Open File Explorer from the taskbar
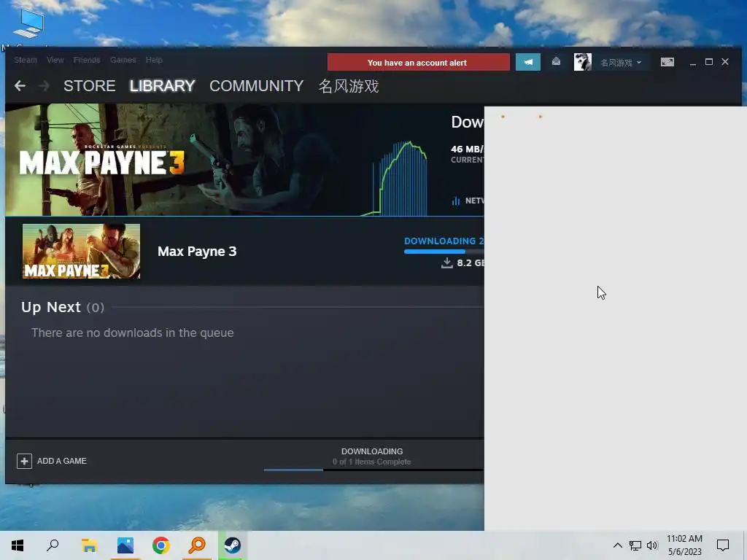The width and height of the screenshot is (747, 560). click(x=89, y=545)
